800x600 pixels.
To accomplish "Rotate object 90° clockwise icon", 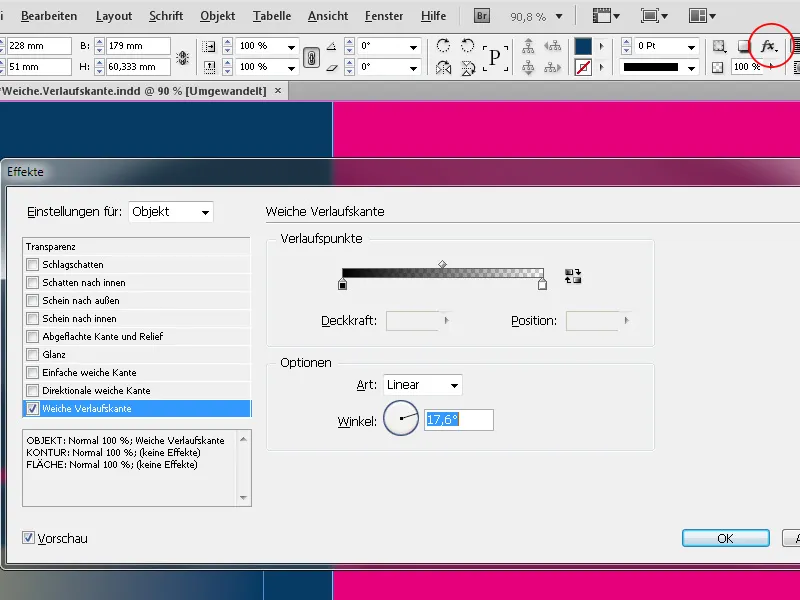I will (x=443, y=45).
